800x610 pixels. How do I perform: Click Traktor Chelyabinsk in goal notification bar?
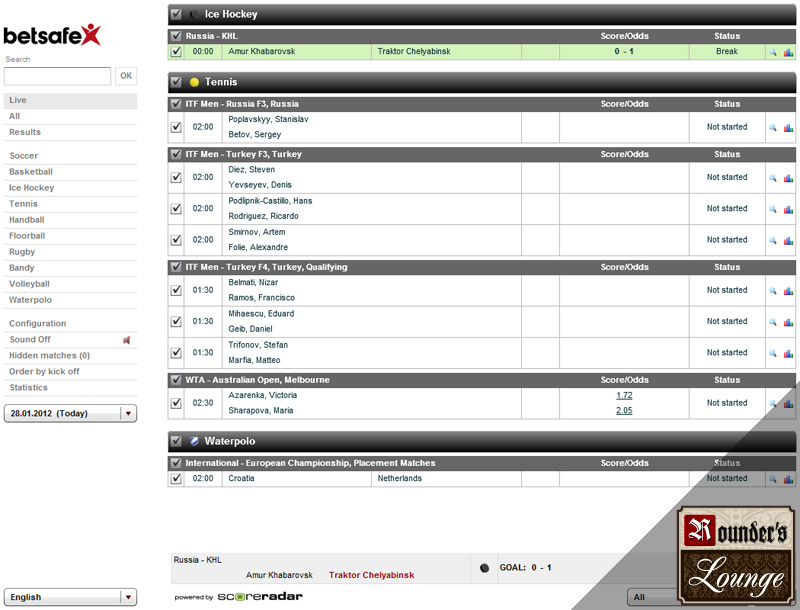click(x=371, y=575)
